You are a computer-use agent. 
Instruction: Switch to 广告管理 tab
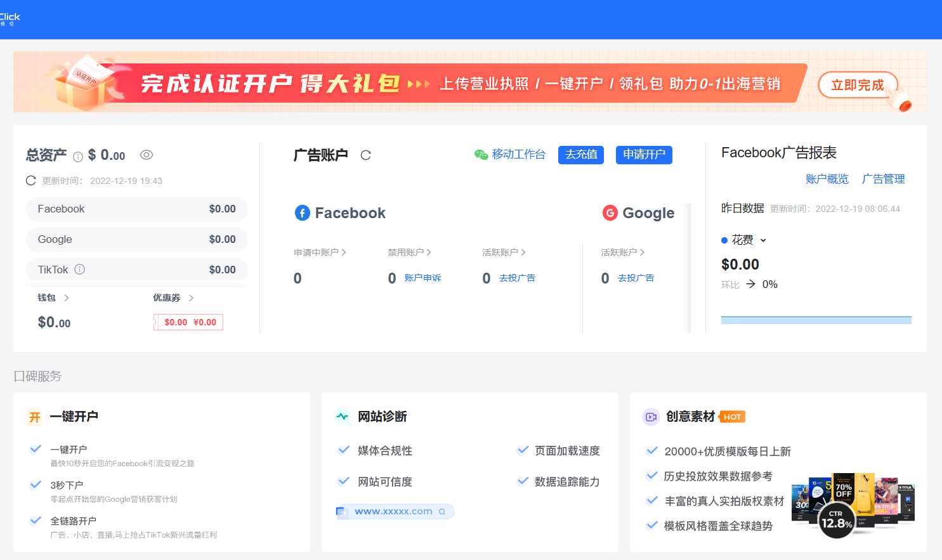884,179
